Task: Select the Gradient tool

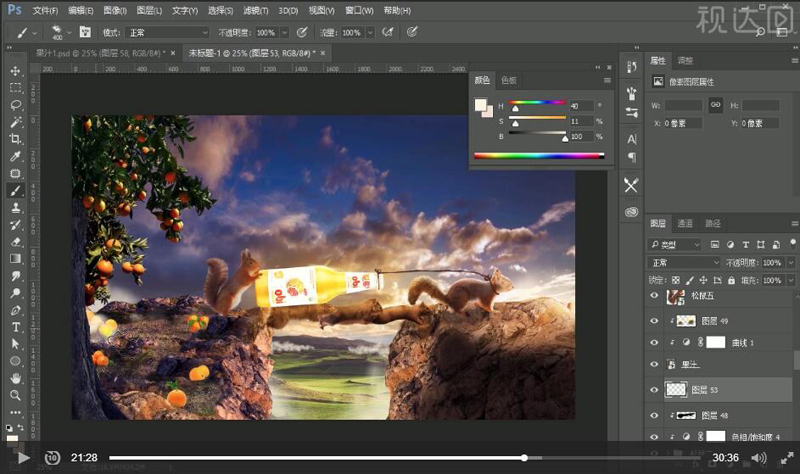Action: click(x=15, y=259)
